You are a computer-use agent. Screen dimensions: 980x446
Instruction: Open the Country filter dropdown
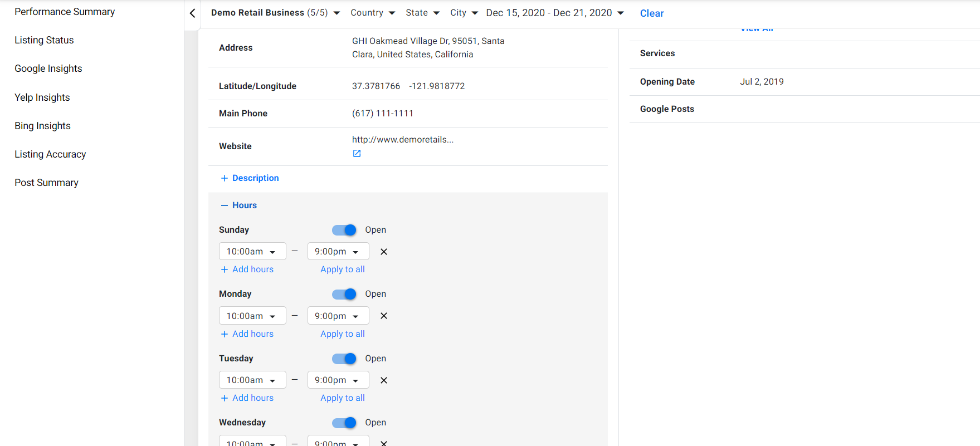coord(373,13)
